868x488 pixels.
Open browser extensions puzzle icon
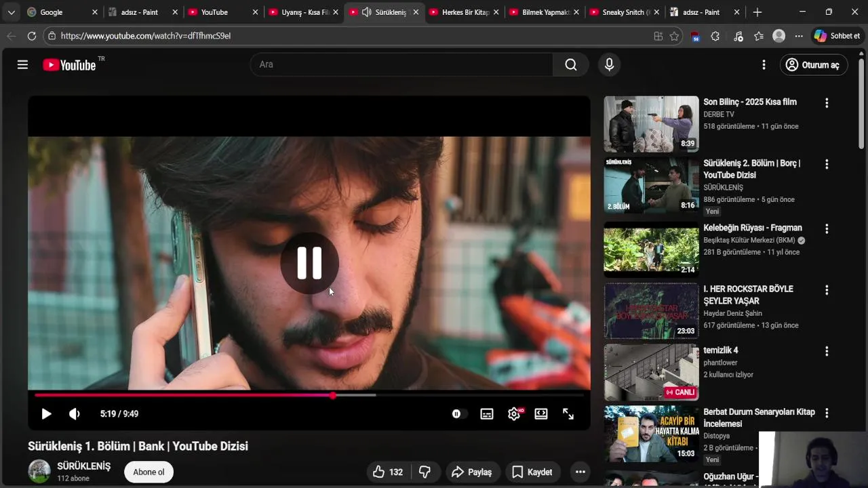coord(715,36)
